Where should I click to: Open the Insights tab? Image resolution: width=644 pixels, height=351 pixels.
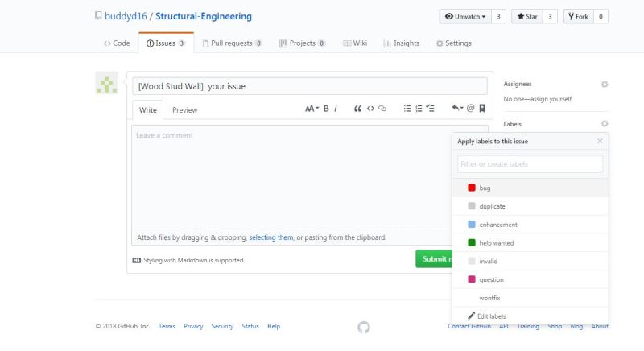pyautogui.click(x=401, y=43)
